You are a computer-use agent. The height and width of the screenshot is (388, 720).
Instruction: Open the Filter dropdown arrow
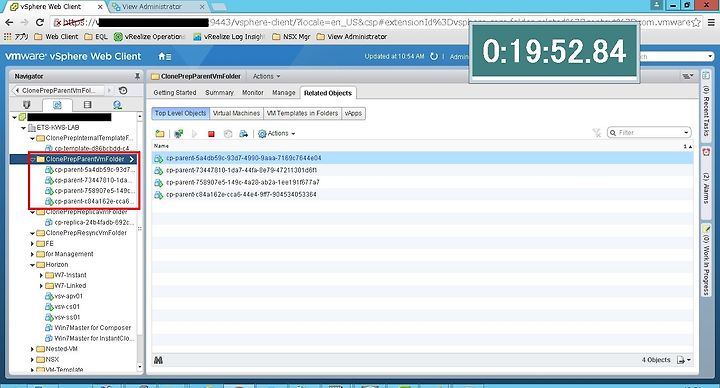686,133
